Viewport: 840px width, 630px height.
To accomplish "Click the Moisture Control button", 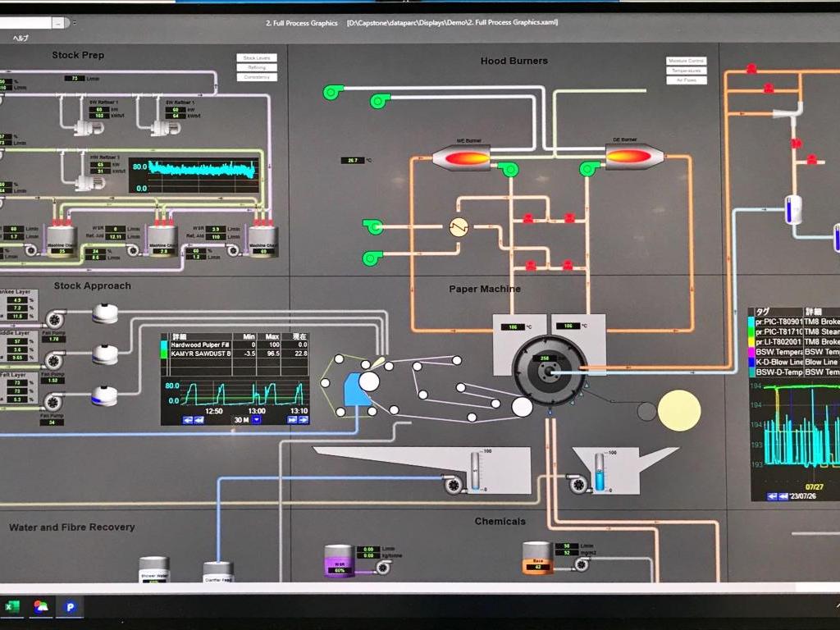I will [686, 61].
